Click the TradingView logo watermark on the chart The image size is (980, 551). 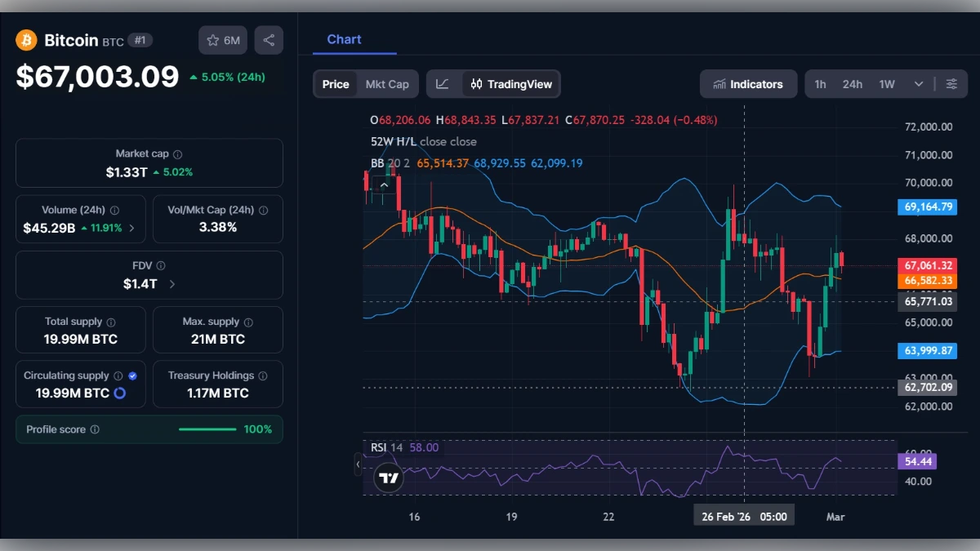[389, 478]
